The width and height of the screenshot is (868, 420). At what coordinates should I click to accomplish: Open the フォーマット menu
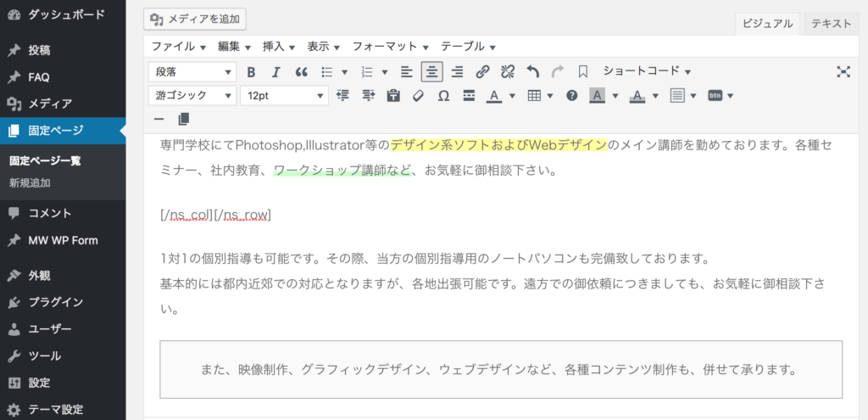(x=390, y=46)
